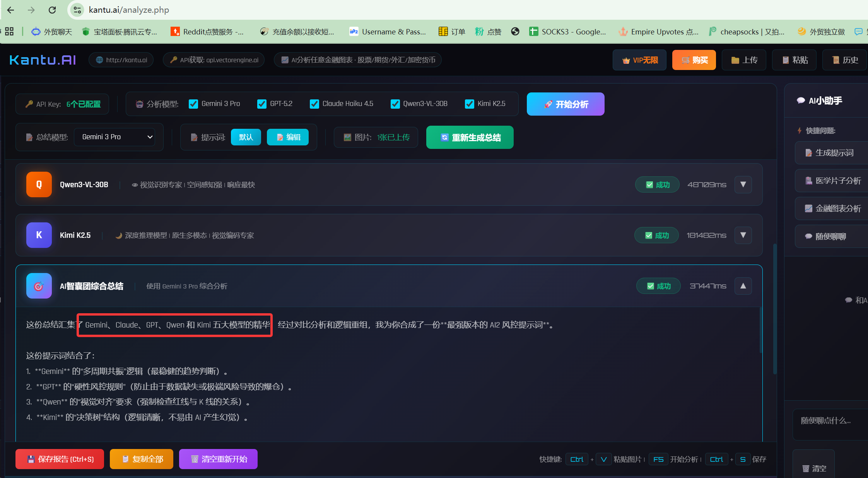Click the results panel vertical scrollbar
This screenshot has height=478, width=868.
pyautogui.click(x=774, y=309)
